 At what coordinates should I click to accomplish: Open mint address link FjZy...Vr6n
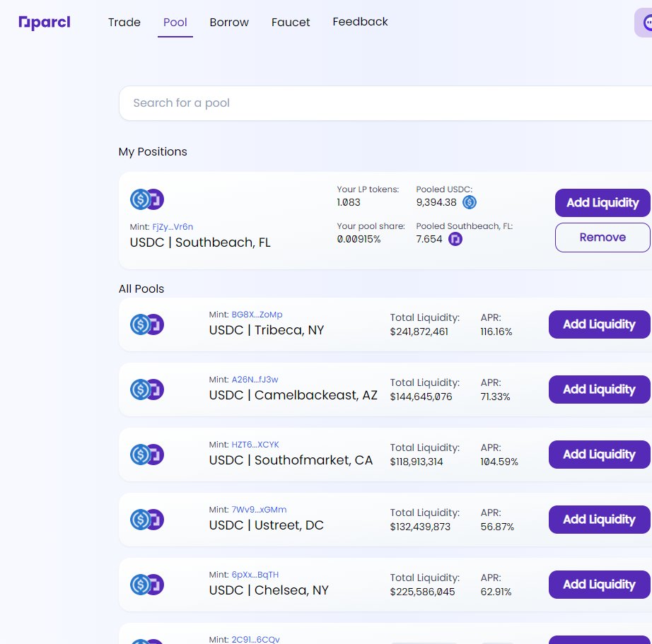pyautogui.click(x=173, y=227)
